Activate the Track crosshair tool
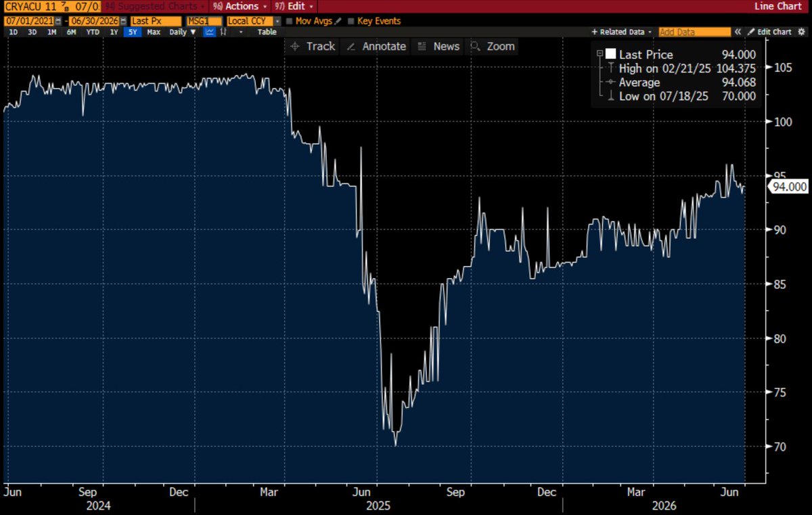The image size is (812, 515). pos(312,46)
